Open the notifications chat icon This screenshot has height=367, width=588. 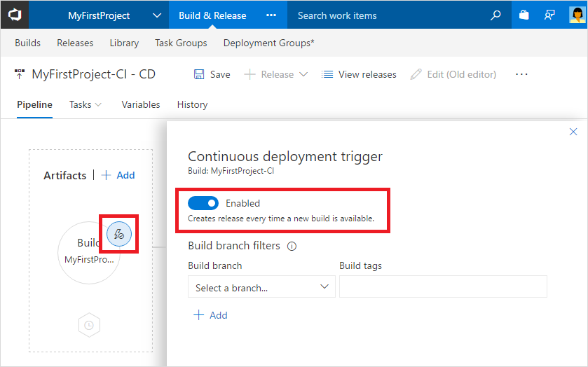click(x=550, y=15)
